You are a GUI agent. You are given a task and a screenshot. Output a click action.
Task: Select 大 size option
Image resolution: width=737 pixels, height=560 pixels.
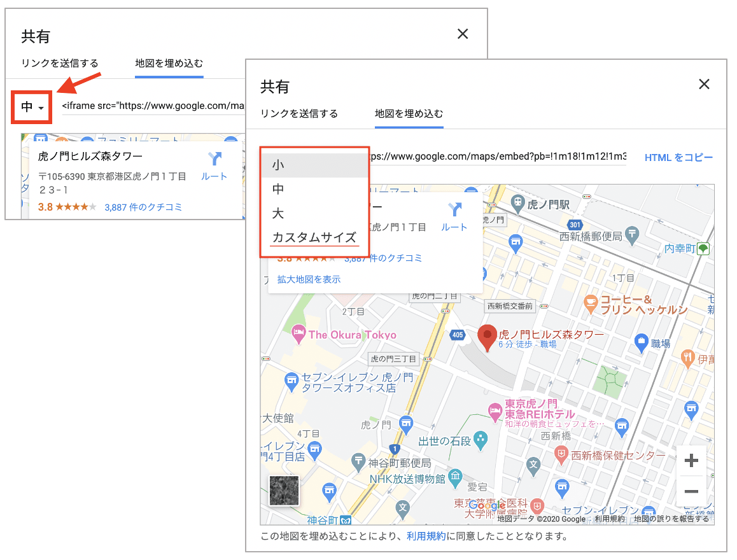(314, 213)
